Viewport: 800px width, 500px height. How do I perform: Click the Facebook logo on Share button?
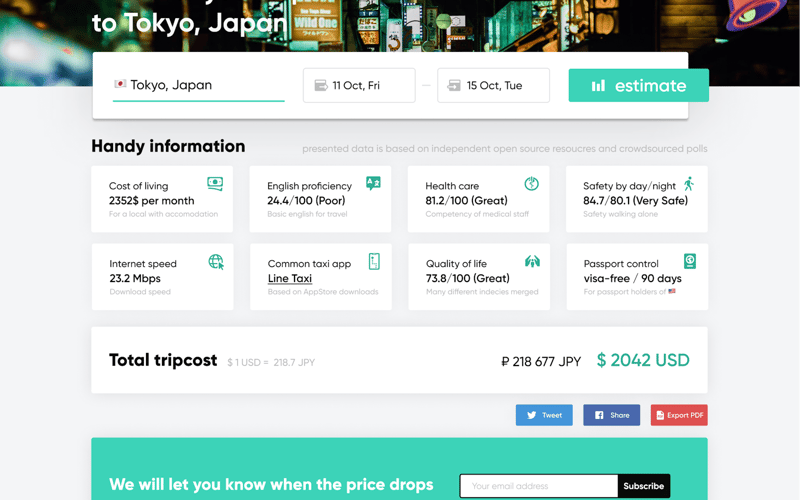coord(599,415)
